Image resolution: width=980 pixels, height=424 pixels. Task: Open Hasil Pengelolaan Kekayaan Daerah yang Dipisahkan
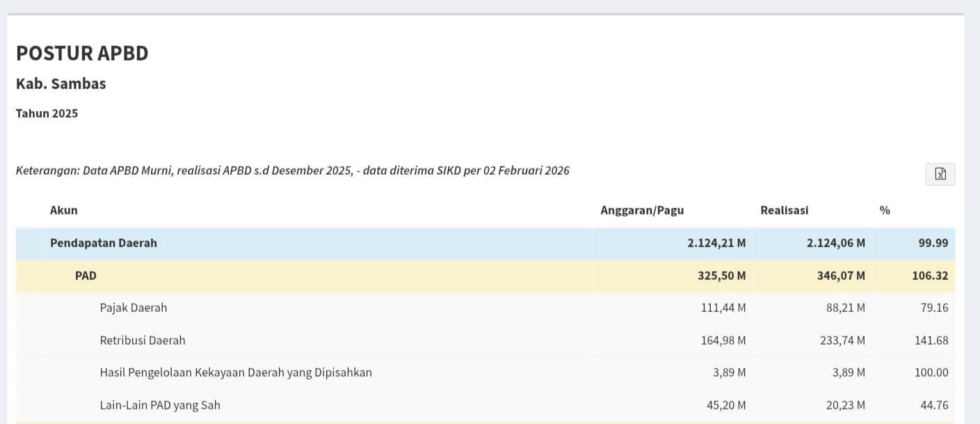click(x=235, y=372)
